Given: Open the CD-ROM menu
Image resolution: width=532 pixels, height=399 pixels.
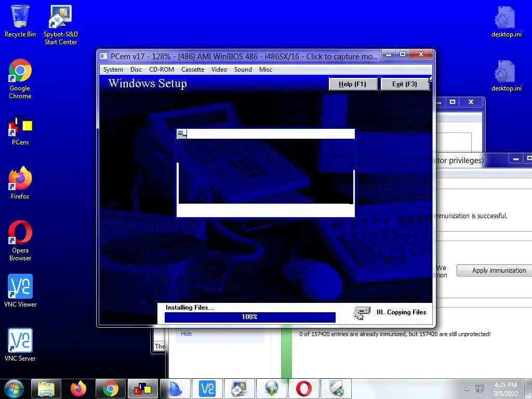Looking at the screenshot, I should [x=162, y=70].
